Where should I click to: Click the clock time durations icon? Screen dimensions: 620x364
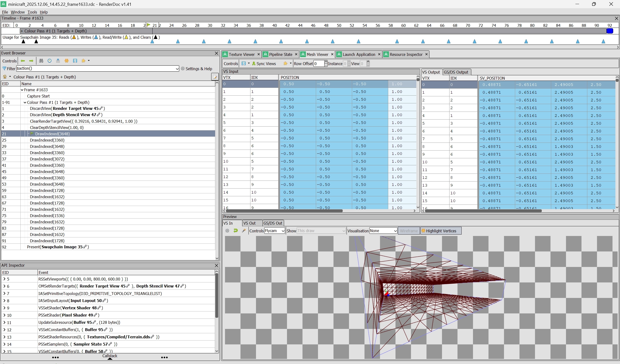(50, 61)
